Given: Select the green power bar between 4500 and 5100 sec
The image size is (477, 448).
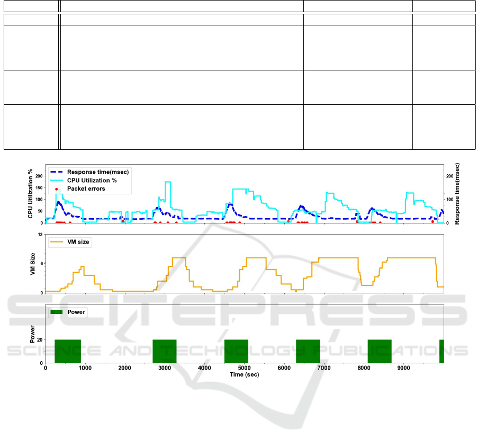Looking at the screenshot, I should [236, 351].
